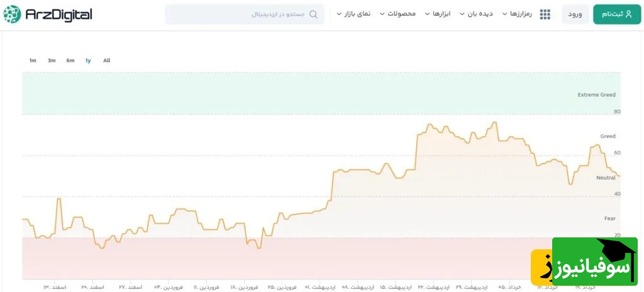Type in the ArzDigital search field
The height and width of the screenshot is (292, 644).
pos(245,14)
